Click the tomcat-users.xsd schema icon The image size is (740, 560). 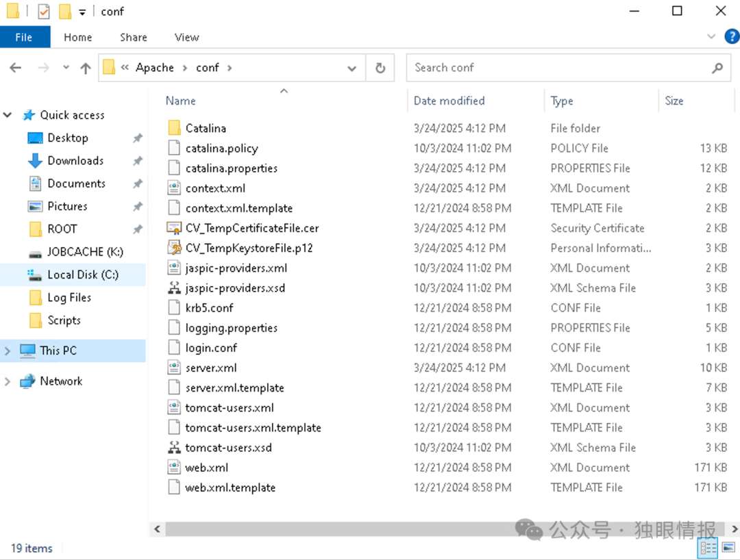[174, 447]
